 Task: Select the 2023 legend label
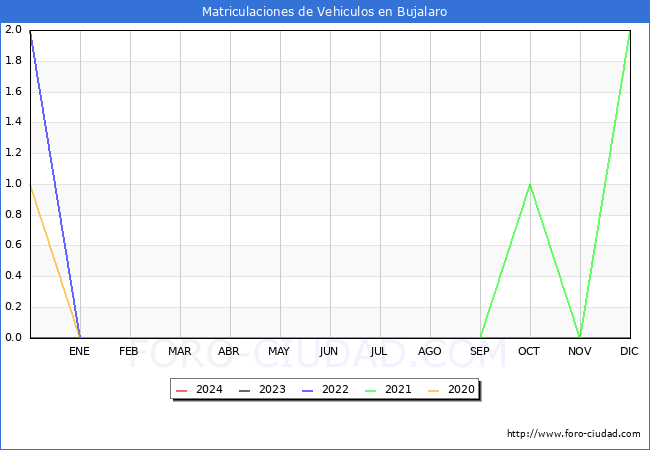(x=272, y=390)
